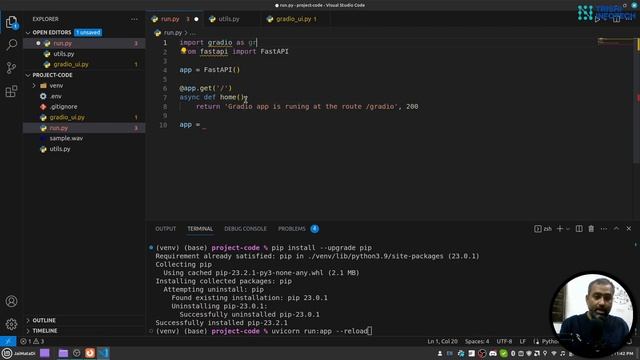This screenshot has height=360, width=640.
Task: Open the Discord tray icon
Action: [493, 353]
